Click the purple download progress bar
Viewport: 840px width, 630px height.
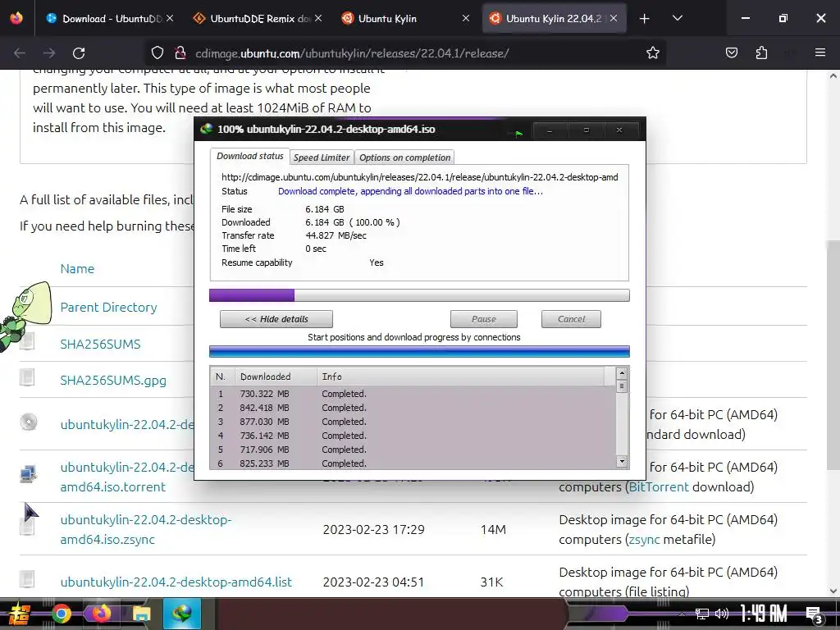[x=419, y=295]
